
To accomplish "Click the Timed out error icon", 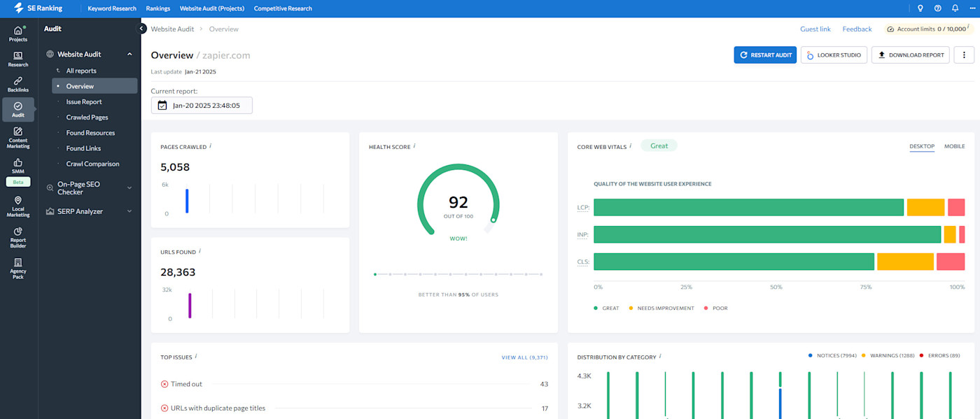I will (x=164, y=384).
